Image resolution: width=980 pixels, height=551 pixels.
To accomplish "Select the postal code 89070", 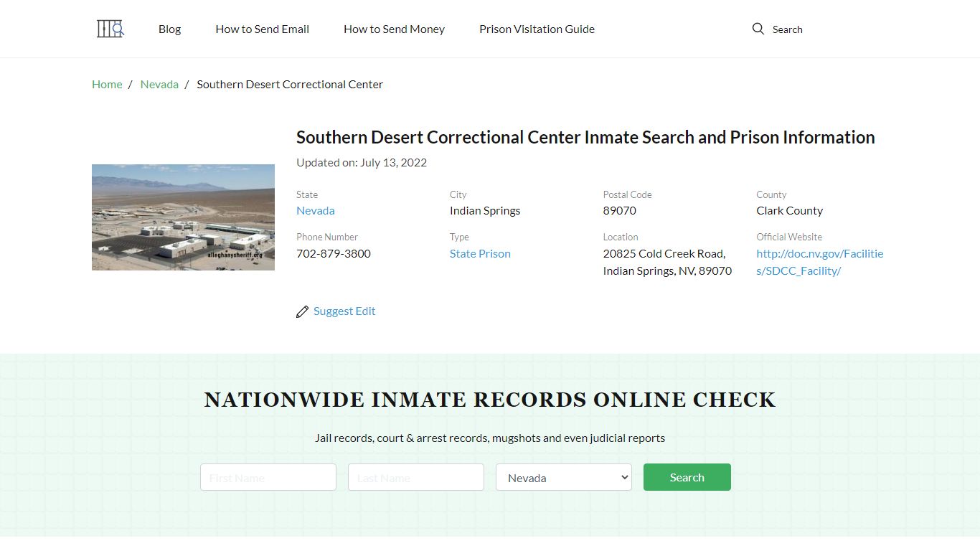I will [x=620, y=210].
